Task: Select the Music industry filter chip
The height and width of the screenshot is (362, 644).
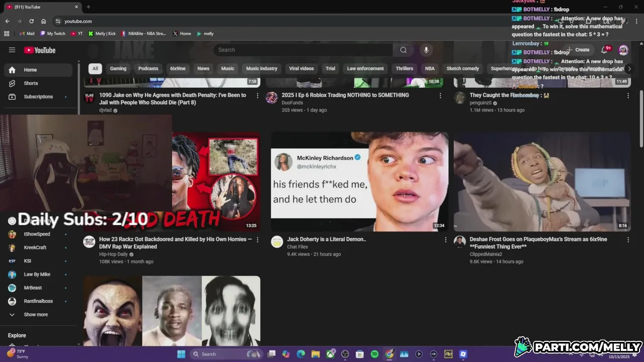Action: click(262, 68)
